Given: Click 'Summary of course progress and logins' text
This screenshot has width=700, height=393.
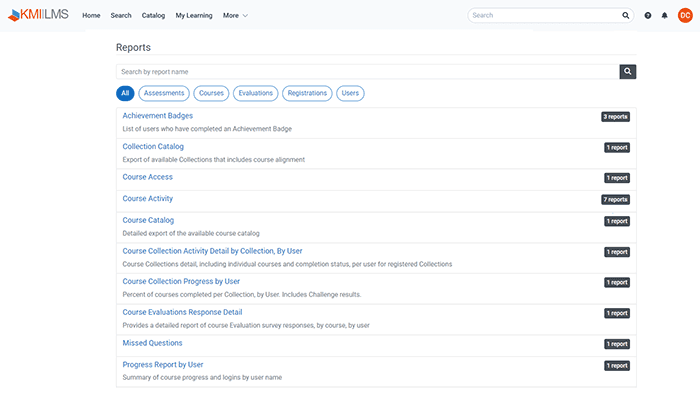Looking at the screenshot, I should click(x=202, y=377).
